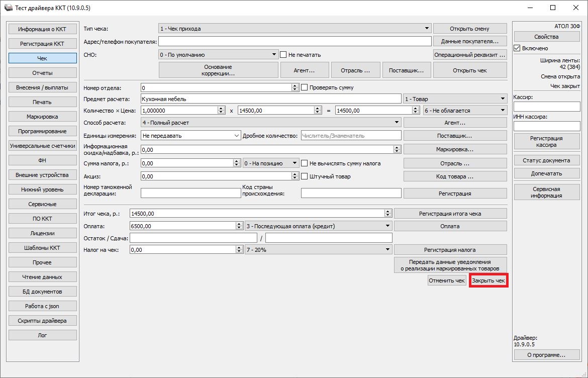Increase the department number with the spinner arrow
Viewport: 588px width, 378px height.
(x=295, y=85)
